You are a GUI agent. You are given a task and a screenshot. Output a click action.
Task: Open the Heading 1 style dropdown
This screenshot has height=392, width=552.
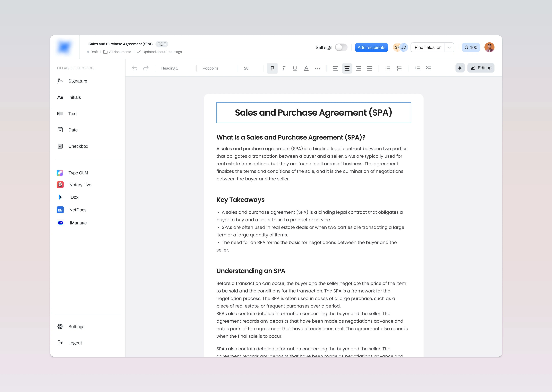click(x=170, y=68)
